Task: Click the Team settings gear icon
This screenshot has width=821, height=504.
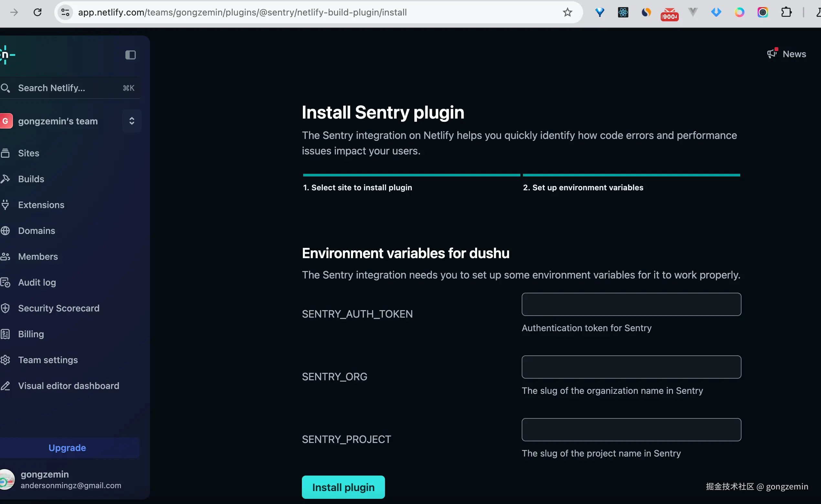Action: tap(5, 360)
